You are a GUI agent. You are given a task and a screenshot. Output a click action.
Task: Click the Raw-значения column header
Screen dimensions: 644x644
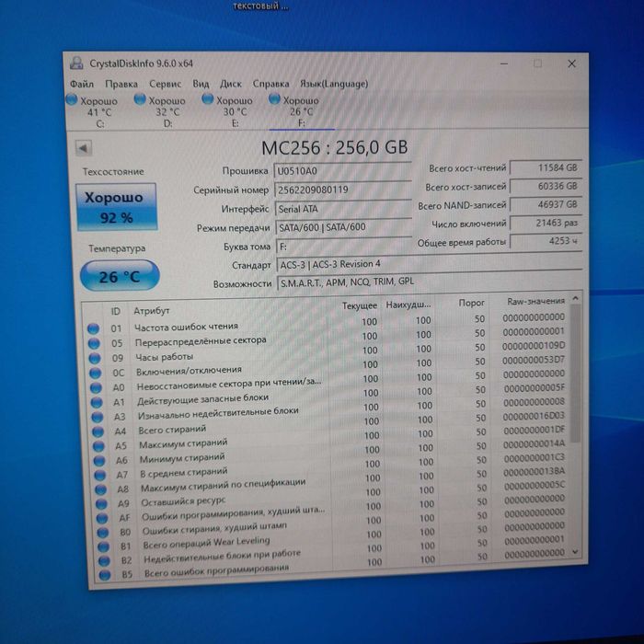tap(536, 302)
